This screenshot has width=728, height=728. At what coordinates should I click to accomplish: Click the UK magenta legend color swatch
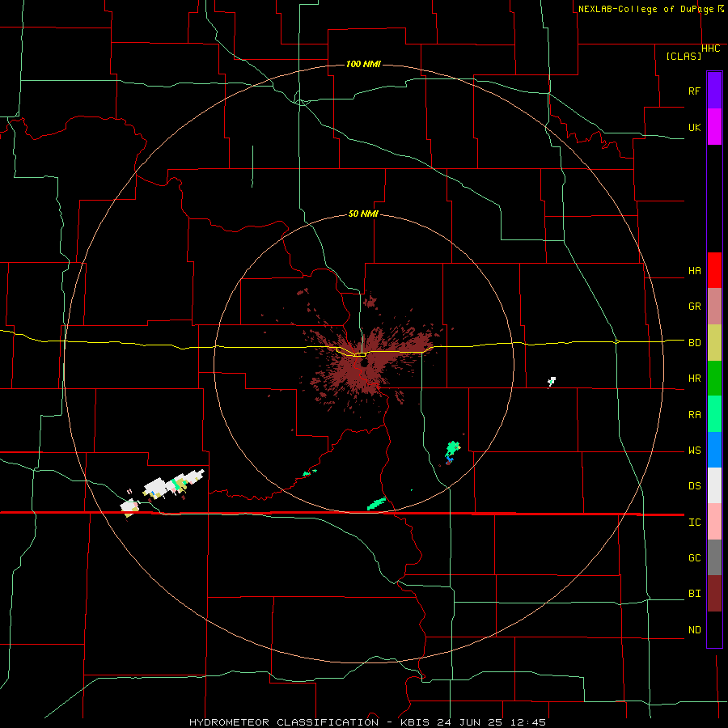click(x=714, y=127)
